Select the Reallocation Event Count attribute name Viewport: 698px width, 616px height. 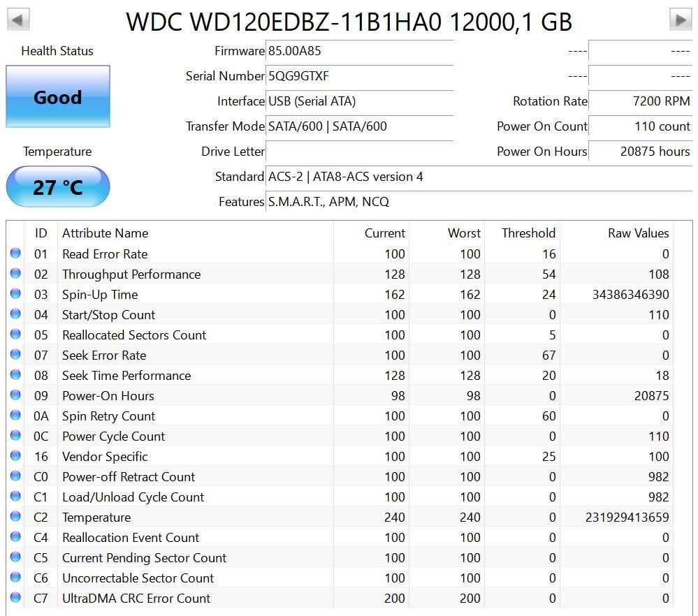point(131,538)
